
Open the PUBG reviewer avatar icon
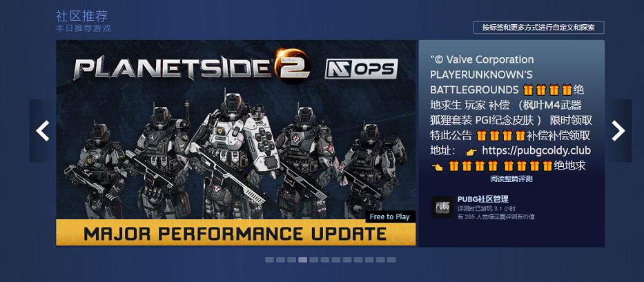pos(442,208)
